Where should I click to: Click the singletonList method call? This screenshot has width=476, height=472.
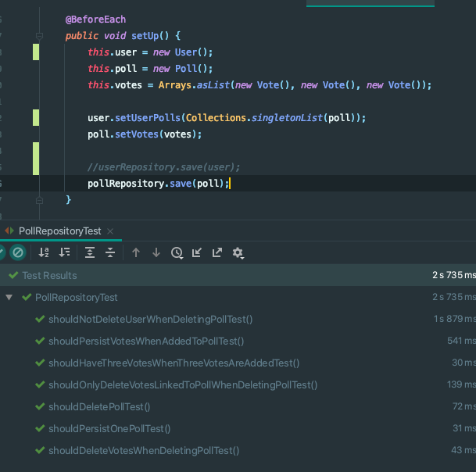coord(287,118)
